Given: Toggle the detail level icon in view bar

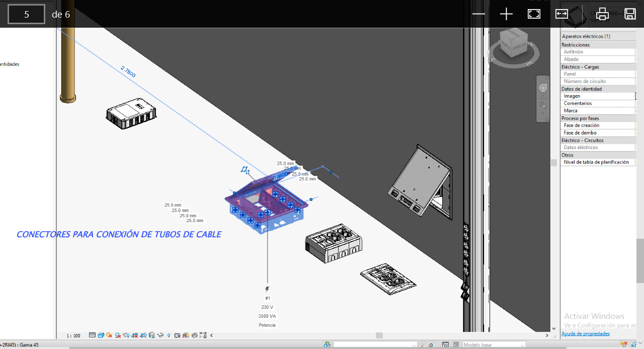Looking at the screenshot, I should (x=92, y=335).
